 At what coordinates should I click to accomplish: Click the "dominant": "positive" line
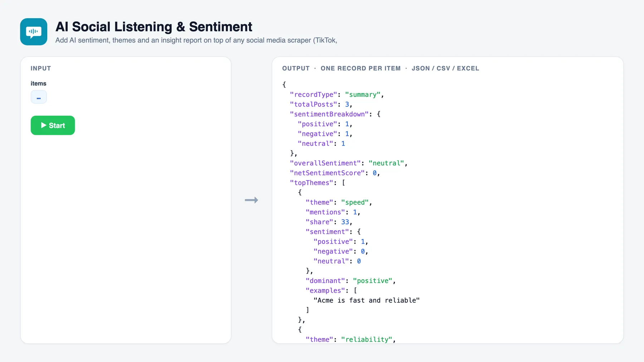pyautogui.click(x=351, y=281)
